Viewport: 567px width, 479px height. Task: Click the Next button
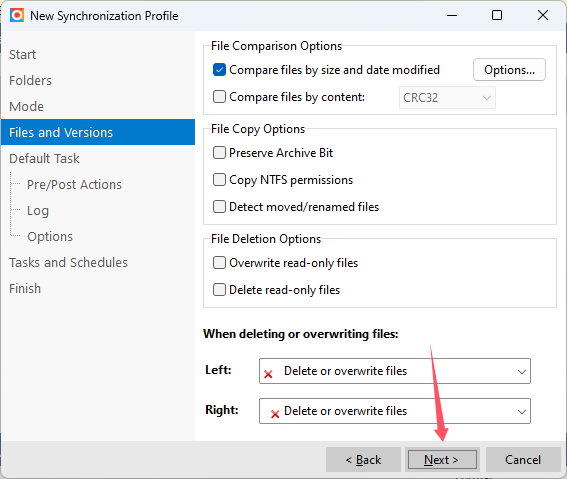pos(442,459)
